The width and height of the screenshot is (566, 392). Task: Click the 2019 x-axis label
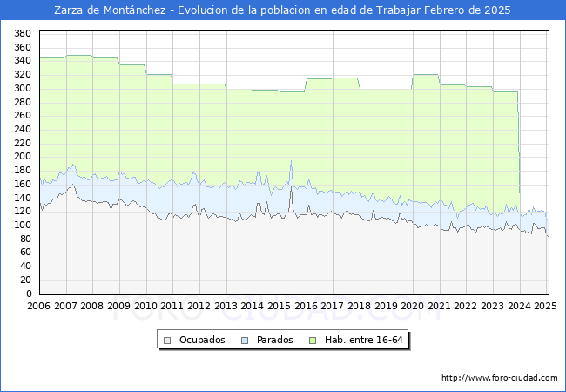coord(387,306)
